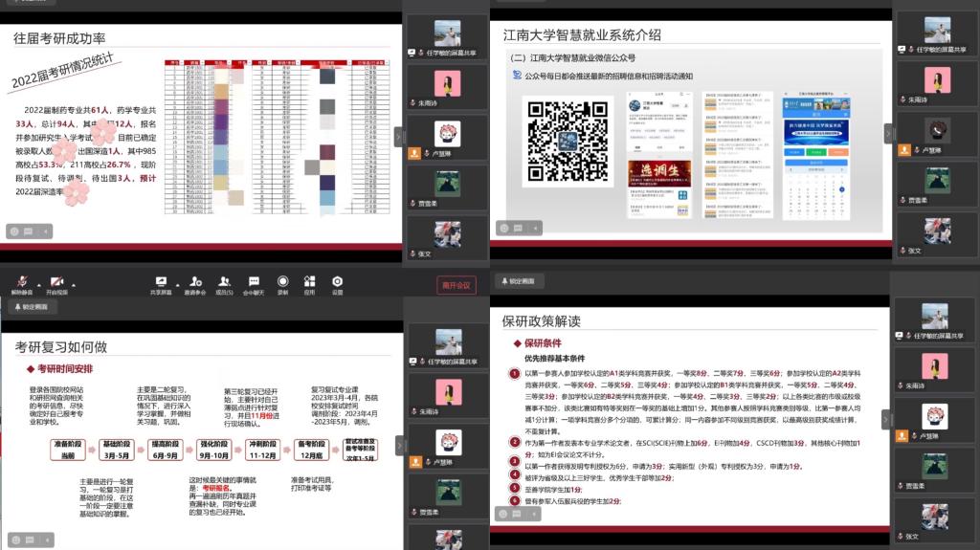Open meeting 设置 settings
980x550 pixels.
pyautogui.click(x=337, y=283)
